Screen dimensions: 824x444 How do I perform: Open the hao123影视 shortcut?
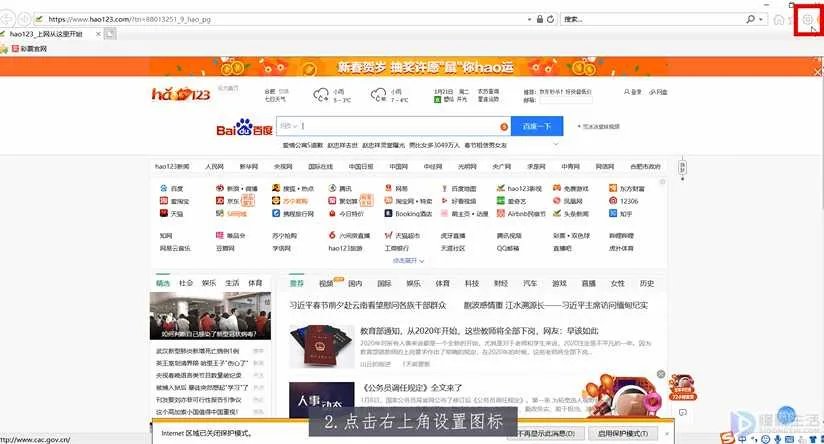click(x=519, y=188)
